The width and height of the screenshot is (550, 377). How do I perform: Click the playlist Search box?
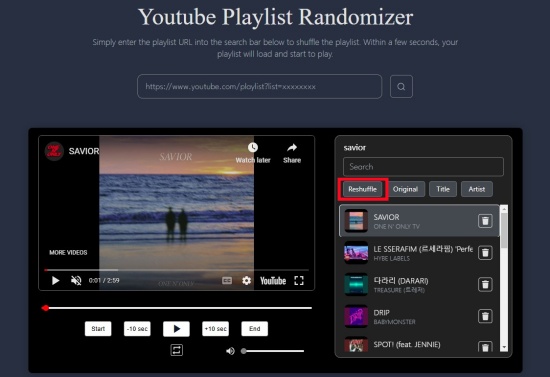tap(423, 167)
